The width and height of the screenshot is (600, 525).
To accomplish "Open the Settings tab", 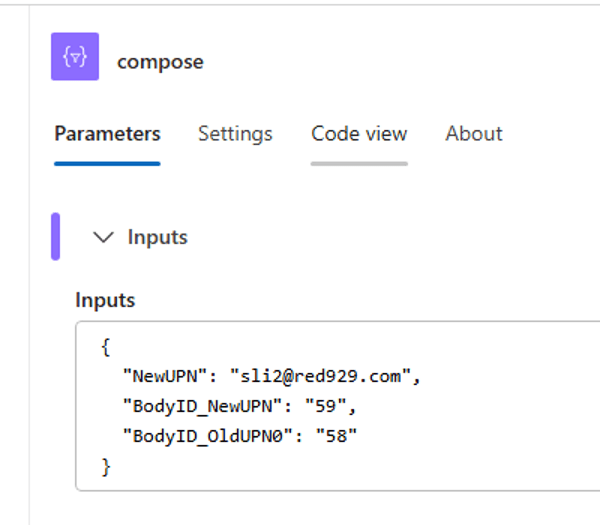I will point(235,134).
